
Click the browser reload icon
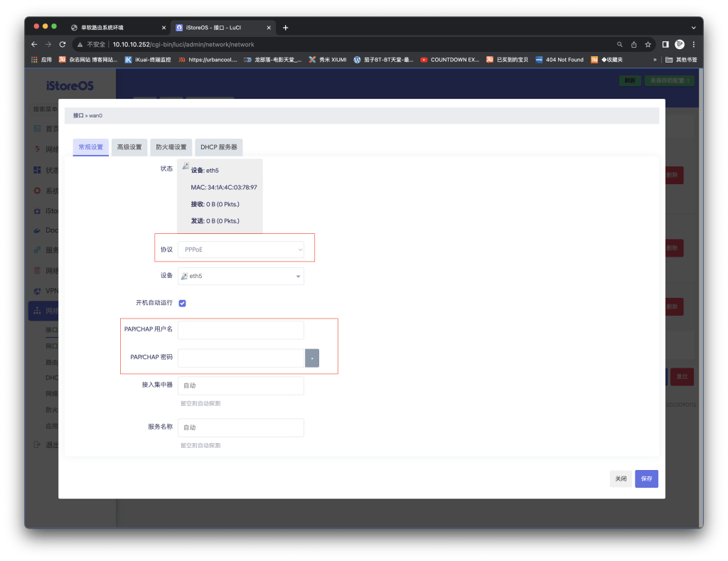pos(63,44)
